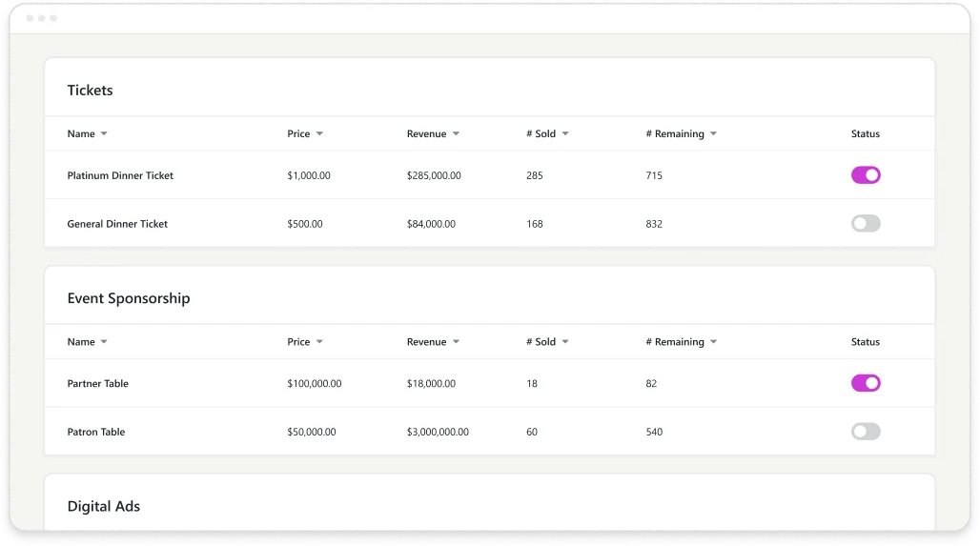The image size is (980, 546).
Task: Select the Patron Table sponsorship name
Action: click(96, 432)
